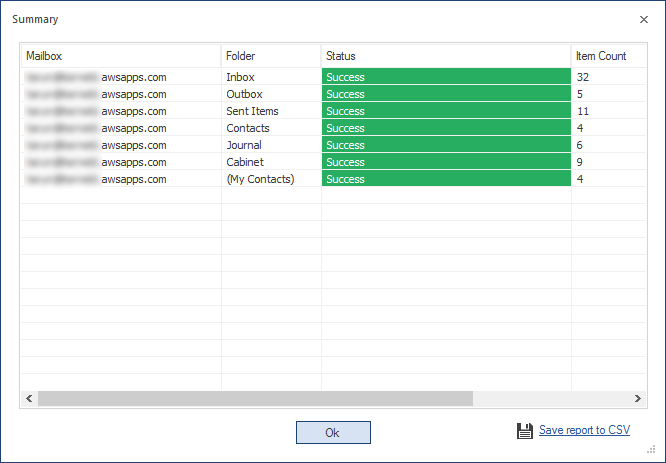
Task: Click mailbox address in Contacts row
Action: click(121, 128)
